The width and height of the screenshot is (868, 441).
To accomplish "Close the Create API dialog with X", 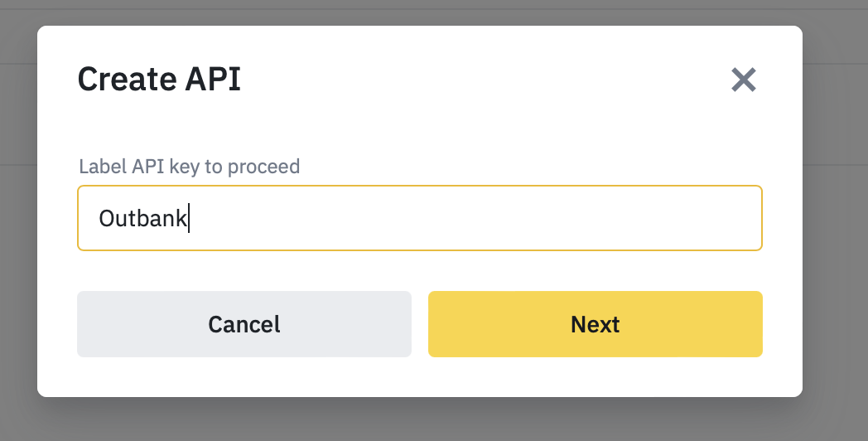I will pyautogui.click(x=744, y=80).
